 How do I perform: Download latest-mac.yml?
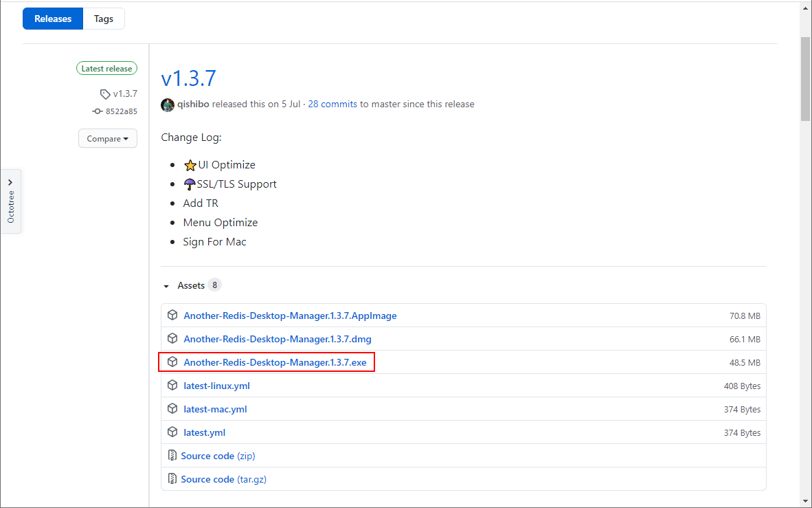point(216,409)
